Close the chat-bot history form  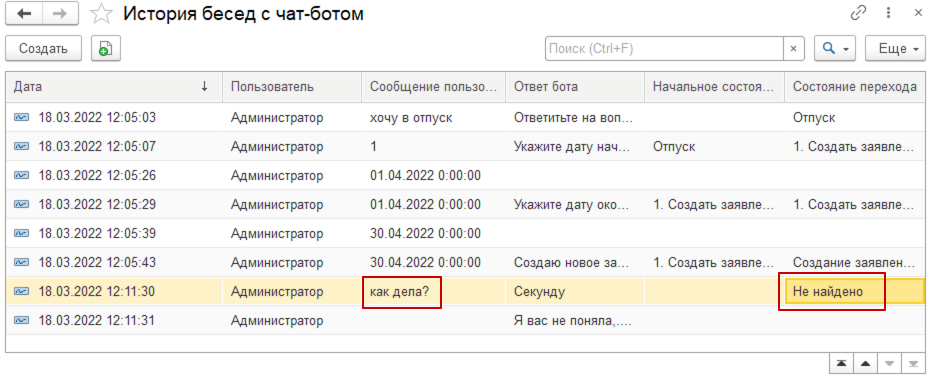click(918, 13)
